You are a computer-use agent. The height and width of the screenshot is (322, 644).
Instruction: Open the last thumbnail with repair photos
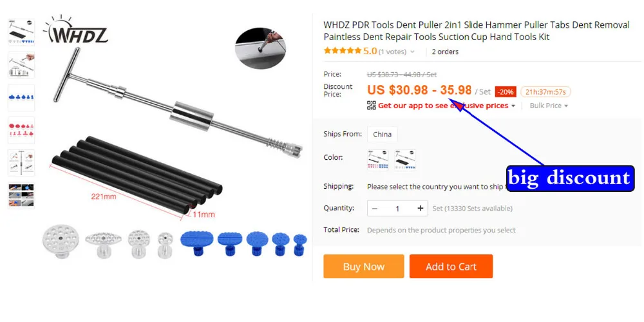tap(21, 196)
